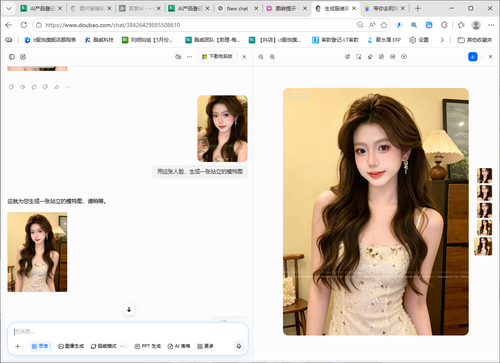Zoom in the image preview

pos(272,57)
